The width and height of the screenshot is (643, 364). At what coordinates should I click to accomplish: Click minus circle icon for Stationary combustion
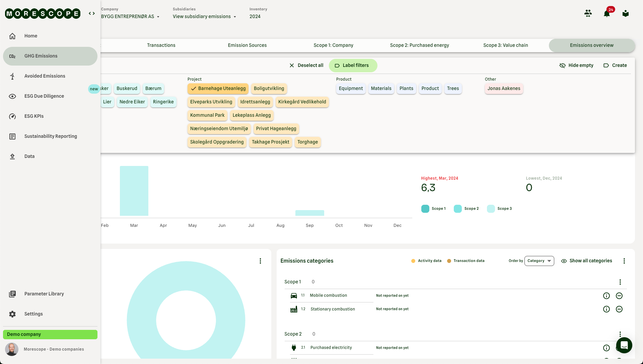click(x=619, y=309)
